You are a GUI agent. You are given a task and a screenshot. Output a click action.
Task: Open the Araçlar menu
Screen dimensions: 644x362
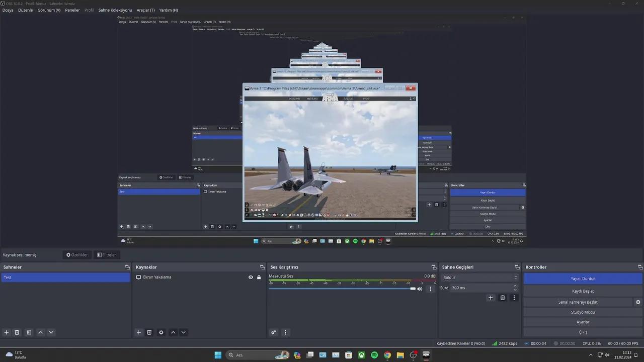146,10
